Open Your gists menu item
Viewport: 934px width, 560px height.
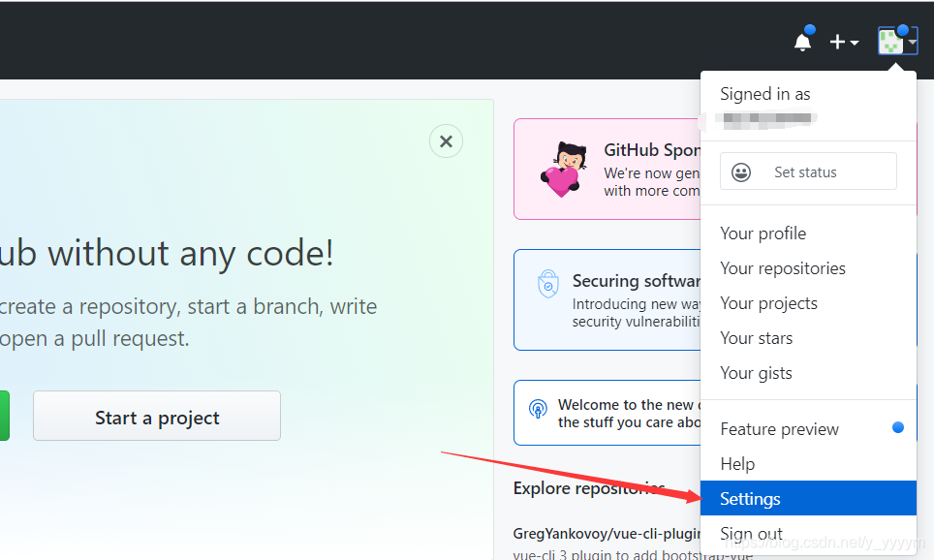pos(808,373)
